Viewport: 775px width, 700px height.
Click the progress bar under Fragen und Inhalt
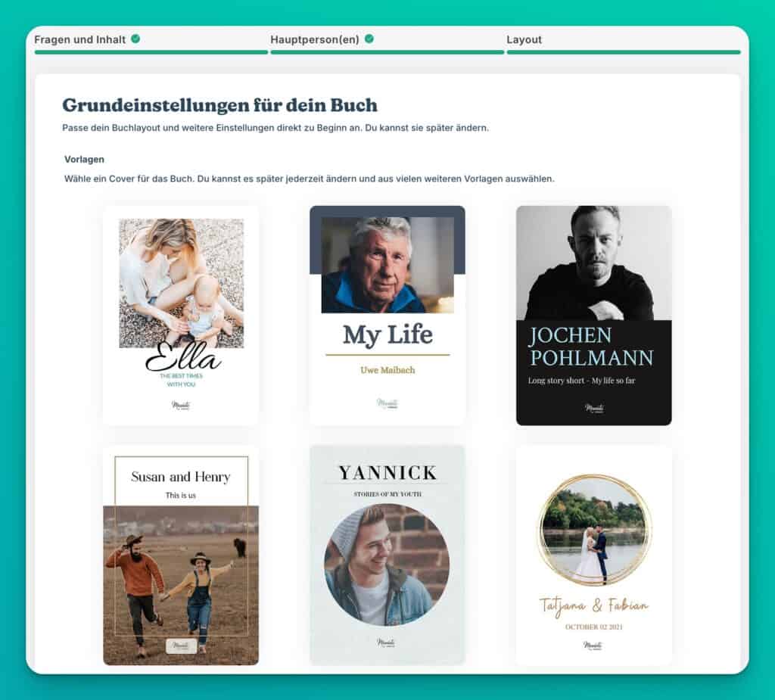[151, 52]
